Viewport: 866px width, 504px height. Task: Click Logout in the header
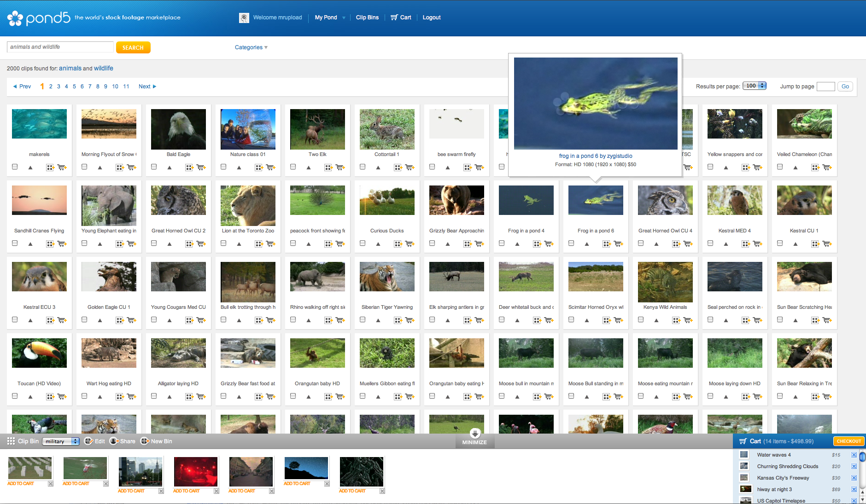(x=432, y=17)
